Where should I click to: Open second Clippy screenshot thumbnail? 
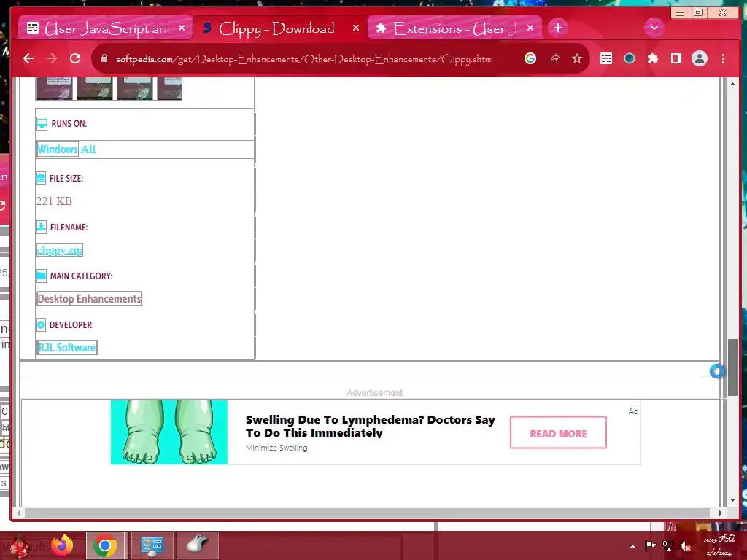click(x=94, y=88)
